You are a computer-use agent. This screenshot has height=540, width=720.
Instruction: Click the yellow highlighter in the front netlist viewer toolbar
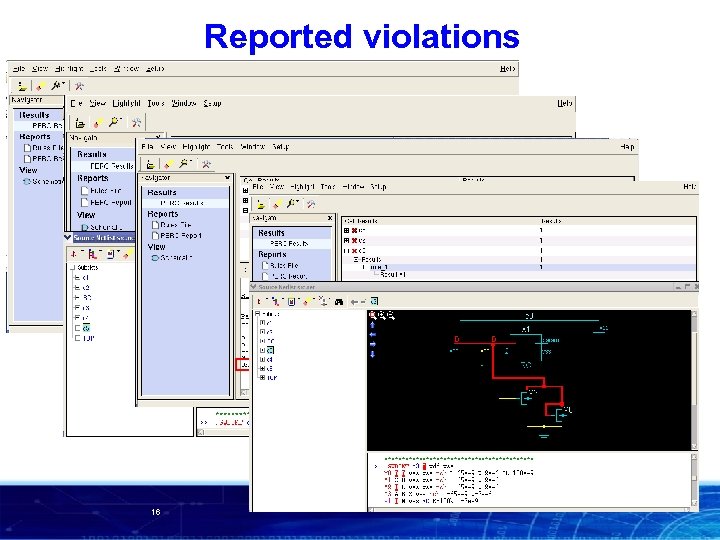click(307, 301)
